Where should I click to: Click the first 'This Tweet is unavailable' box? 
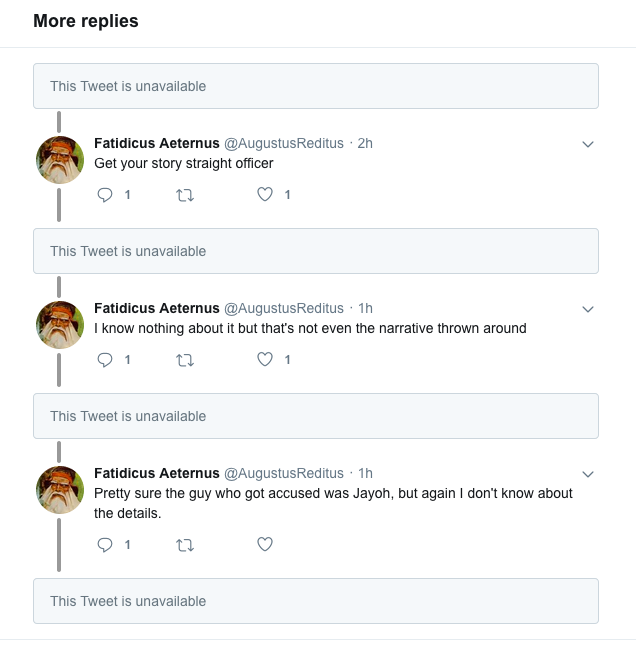pos(316,86)
